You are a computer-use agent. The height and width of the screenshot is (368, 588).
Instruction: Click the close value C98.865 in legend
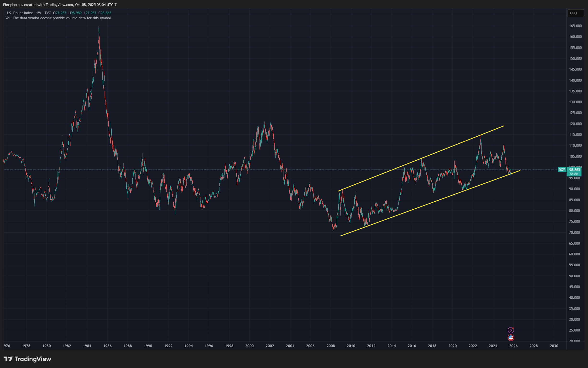pyautogui.click(x=105, y=13)
